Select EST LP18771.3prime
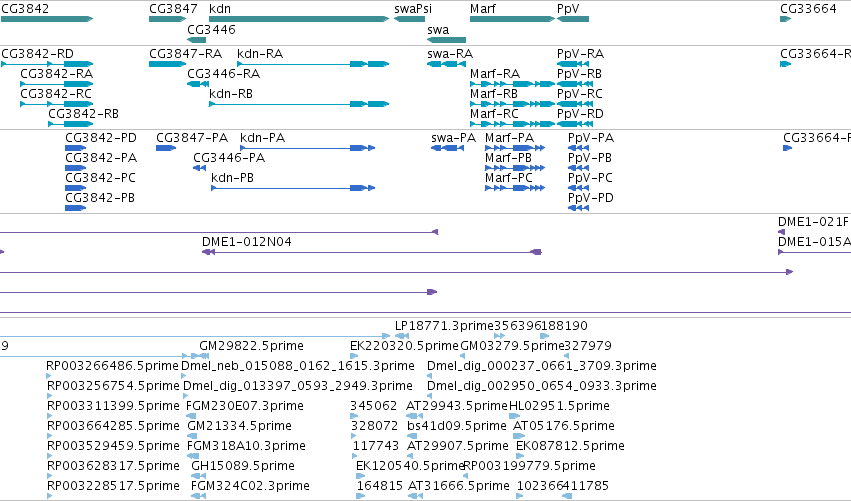Viewport: 851px width, 501px height. 444,326
